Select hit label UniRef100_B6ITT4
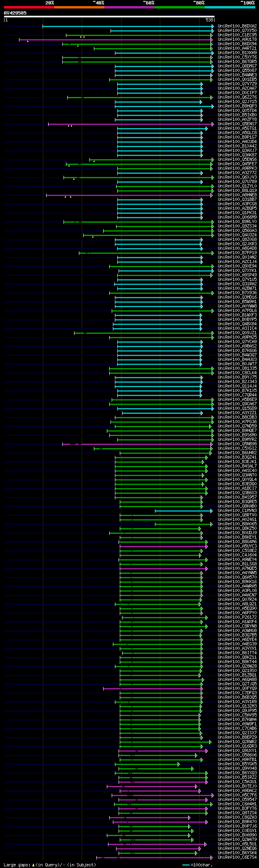The width and height of the screenshot is (259, 868). (237, 653)
